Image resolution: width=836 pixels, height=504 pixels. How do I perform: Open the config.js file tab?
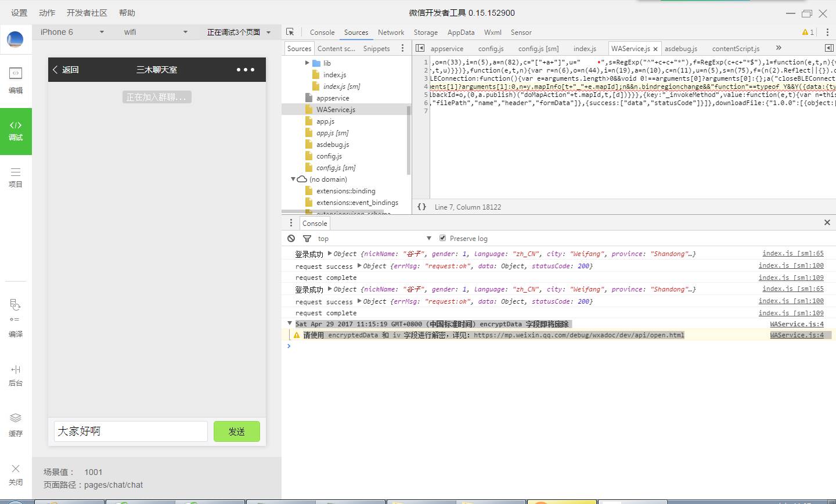pos(491,49)
